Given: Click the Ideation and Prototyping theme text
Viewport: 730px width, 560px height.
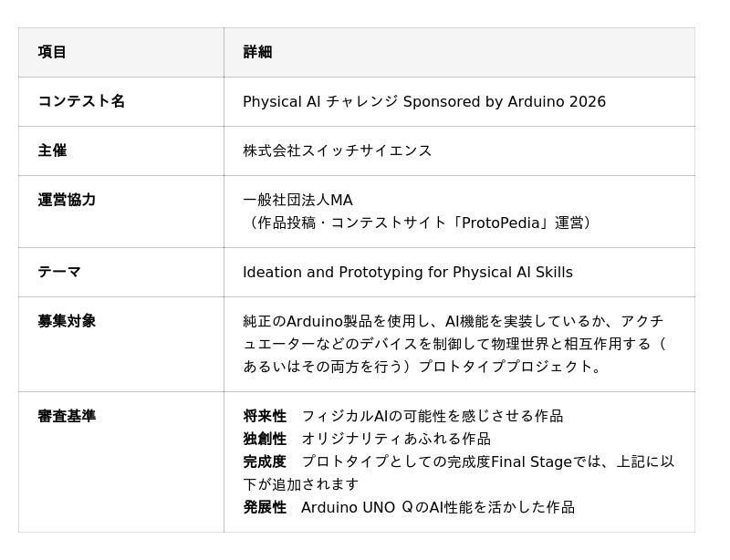Looking at the screenshot, I should coord(408,272).
